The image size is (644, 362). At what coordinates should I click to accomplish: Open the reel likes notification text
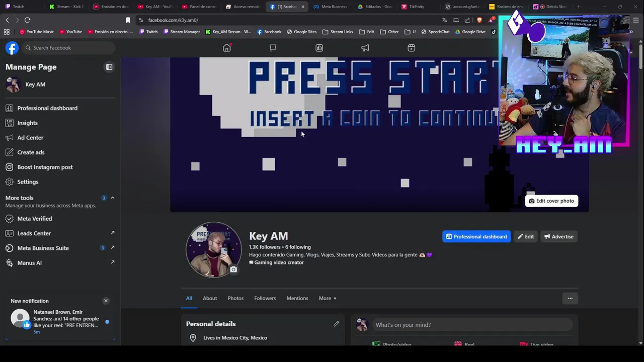coord(66,319)
